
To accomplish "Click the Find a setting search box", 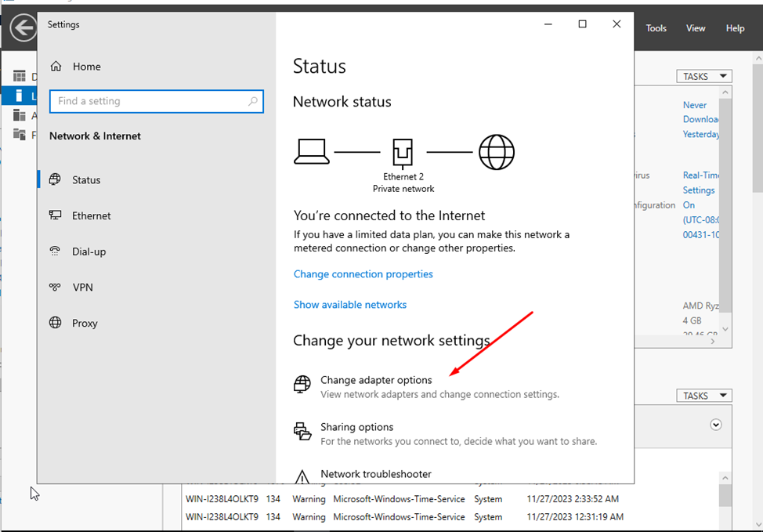I will tap(156, 101).
